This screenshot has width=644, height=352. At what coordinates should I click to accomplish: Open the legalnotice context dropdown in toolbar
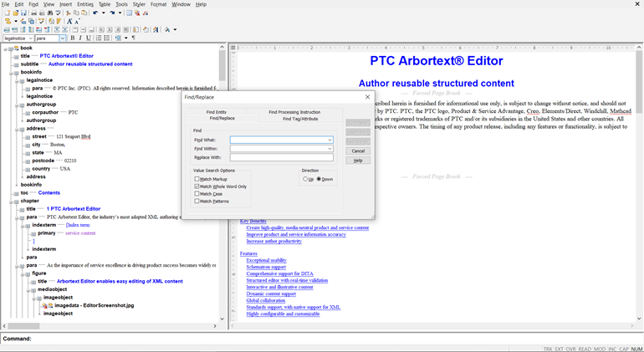point(30,38)
